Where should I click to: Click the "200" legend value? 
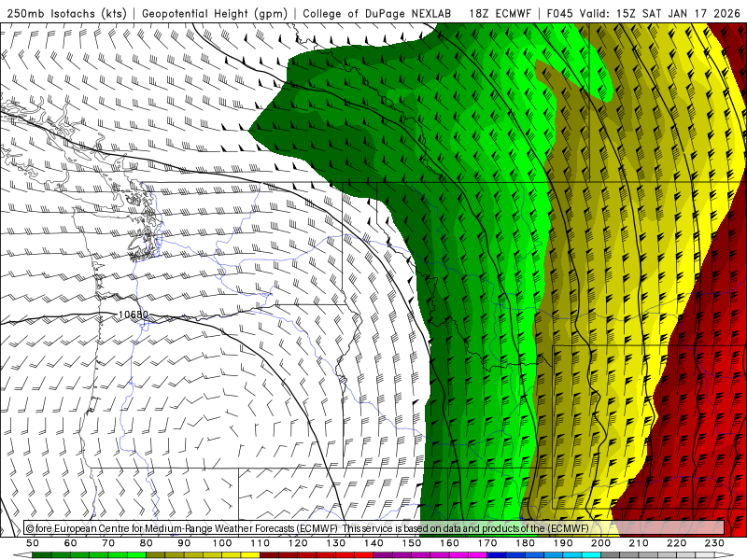pos(601,543)
